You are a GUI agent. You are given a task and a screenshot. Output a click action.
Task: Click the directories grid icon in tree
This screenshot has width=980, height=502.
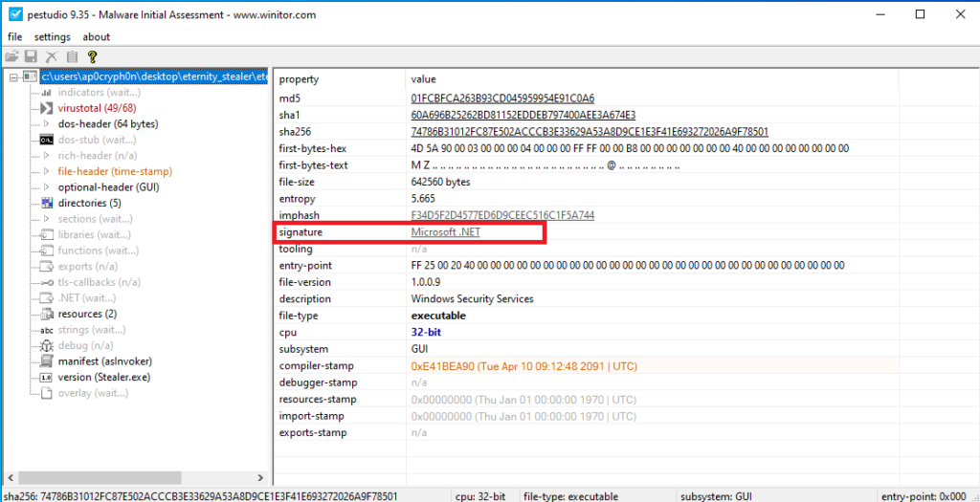[x=46, y=203]
